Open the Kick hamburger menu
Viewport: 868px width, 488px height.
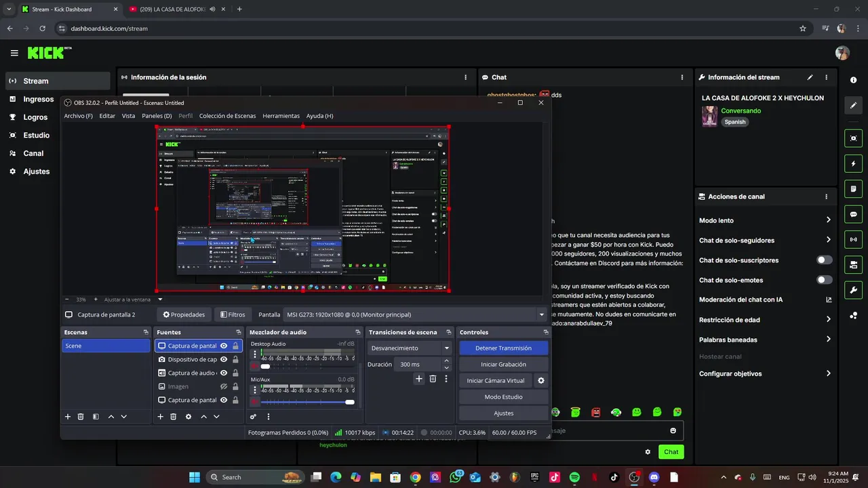(x=14, y=53)
